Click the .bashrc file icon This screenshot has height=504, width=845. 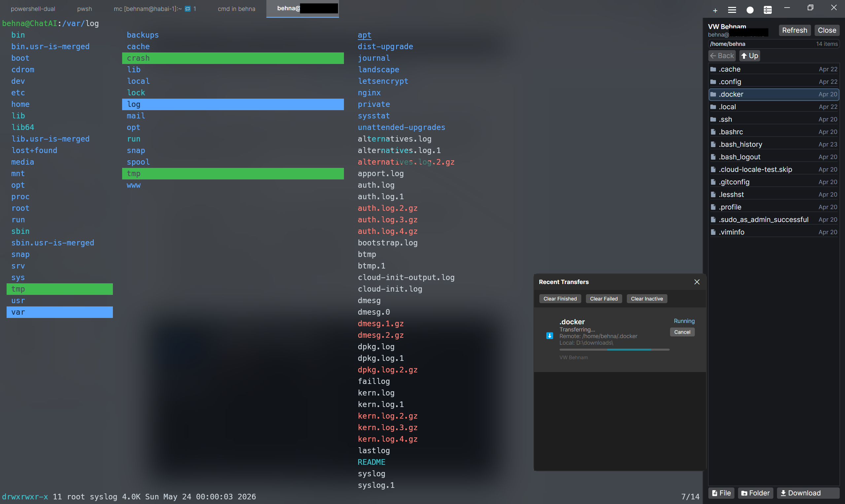(x=713, y=132)
